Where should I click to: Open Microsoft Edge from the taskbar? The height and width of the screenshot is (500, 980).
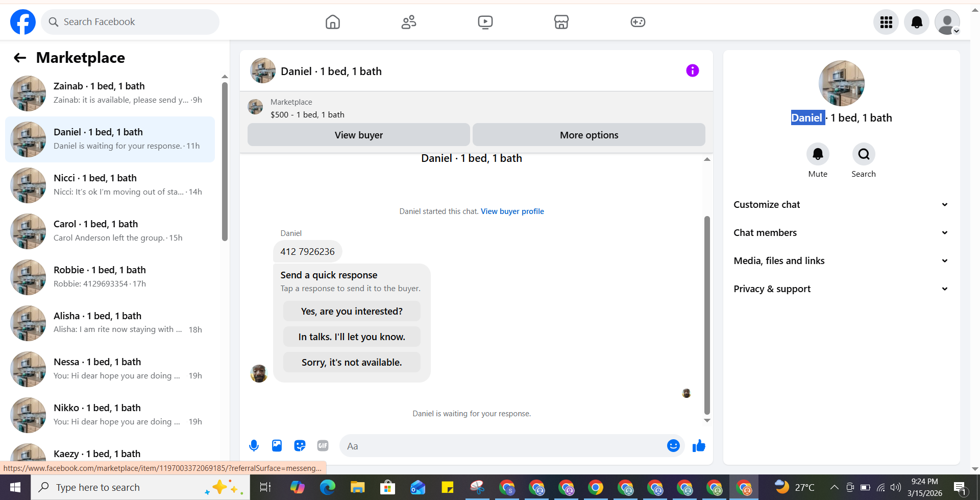[x=327, y=487]
